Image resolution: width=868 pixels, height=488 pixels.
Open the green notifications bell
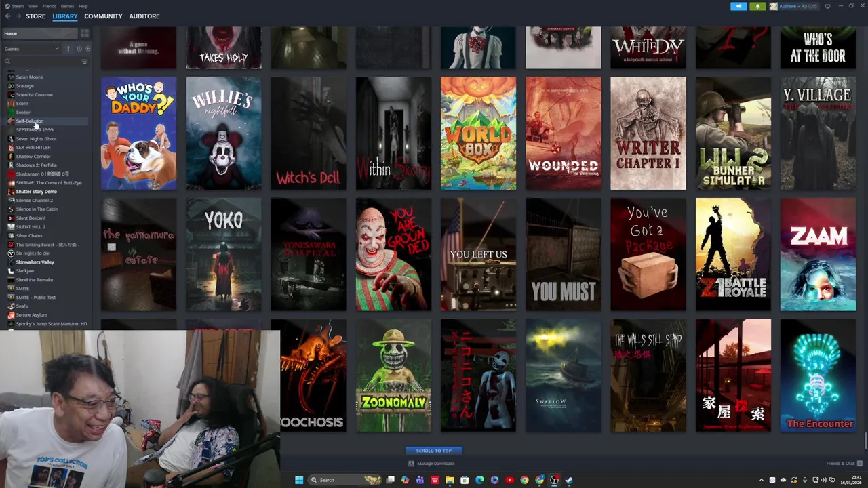757,6
